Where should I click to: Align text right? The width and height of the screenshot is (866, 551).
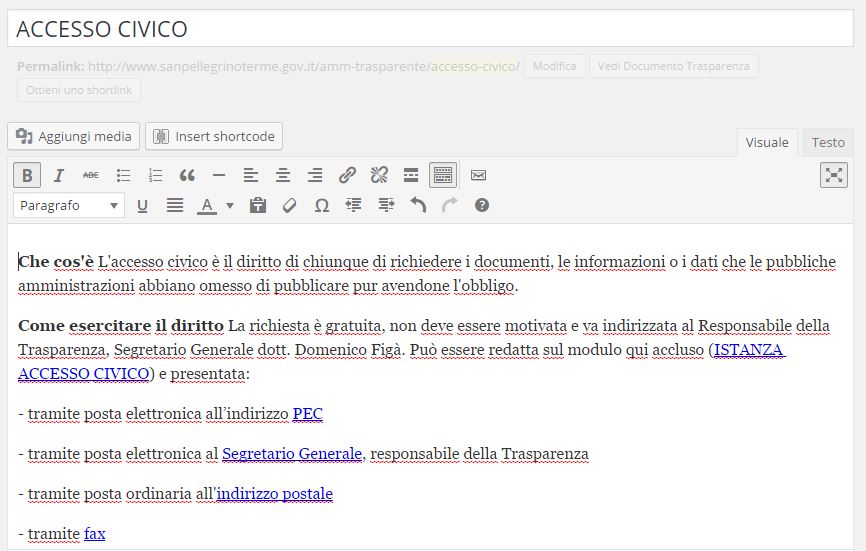coord(315,176)
